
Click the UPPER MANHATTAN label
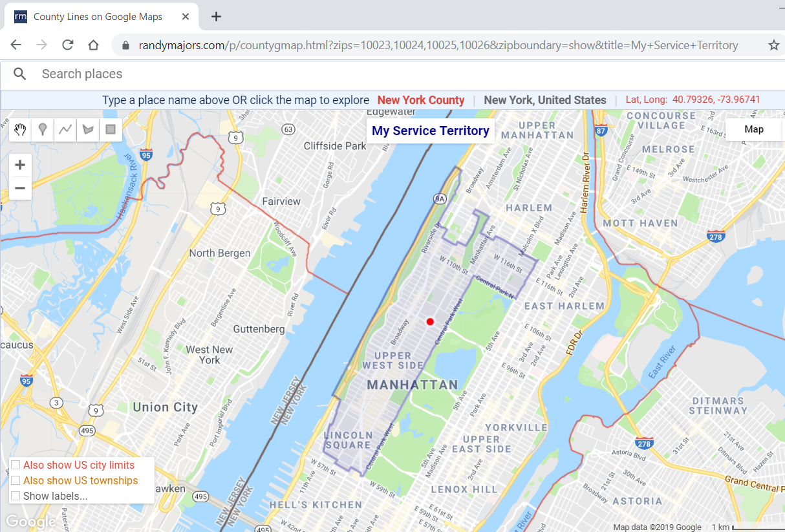pyautogui.click(x=537, y=130)
